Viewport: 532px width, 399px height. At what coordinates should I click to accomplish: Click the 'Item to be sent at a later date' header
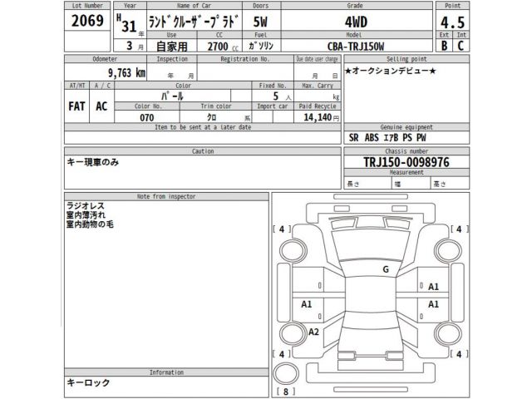203,127
